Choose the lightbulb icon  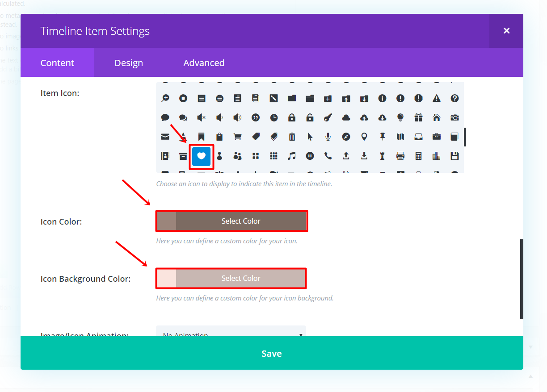coord(400,117)
